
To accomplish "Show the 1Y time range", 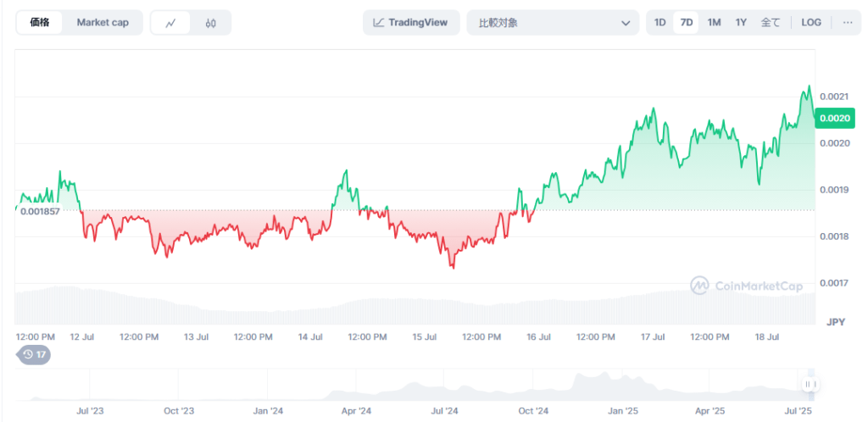I will click(741, 23).
